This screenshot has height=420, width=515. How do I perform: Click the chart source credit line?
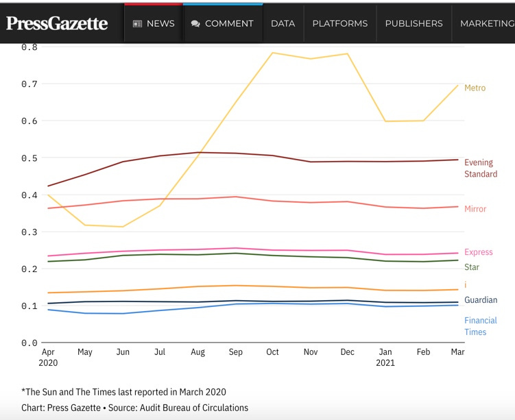point(134,408)
